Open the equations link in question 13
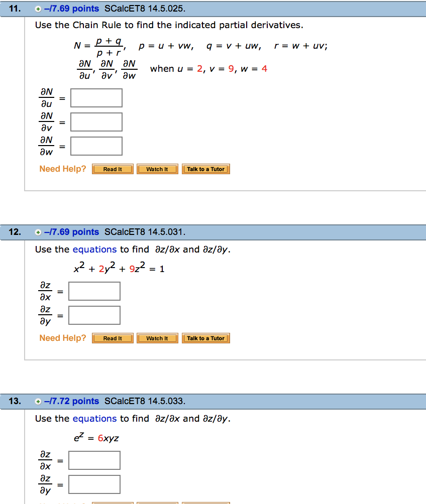 (95, 418)
